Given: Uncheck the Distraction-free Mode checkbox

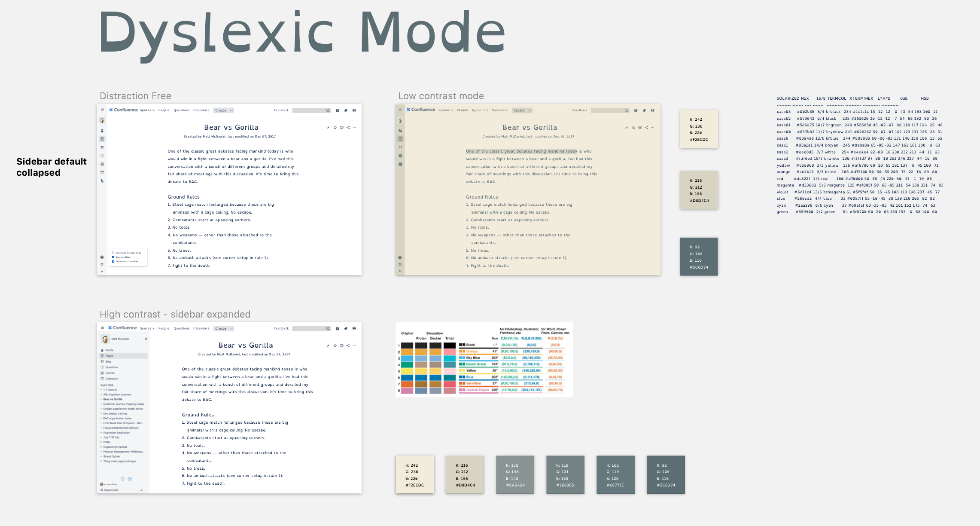Looking at the screenshot, I should point(113,261).
